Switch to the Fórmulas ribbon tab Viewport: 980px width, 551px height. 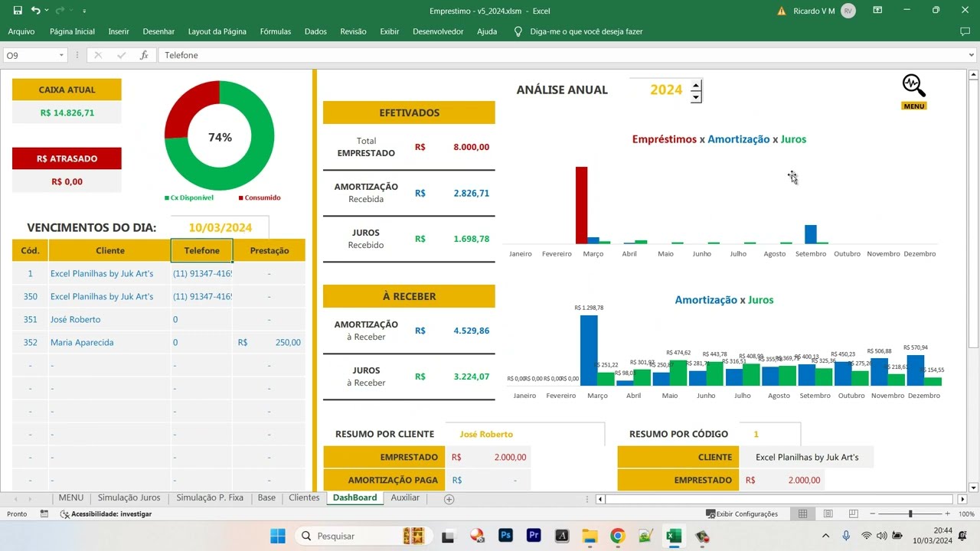[x=276, y=31]
